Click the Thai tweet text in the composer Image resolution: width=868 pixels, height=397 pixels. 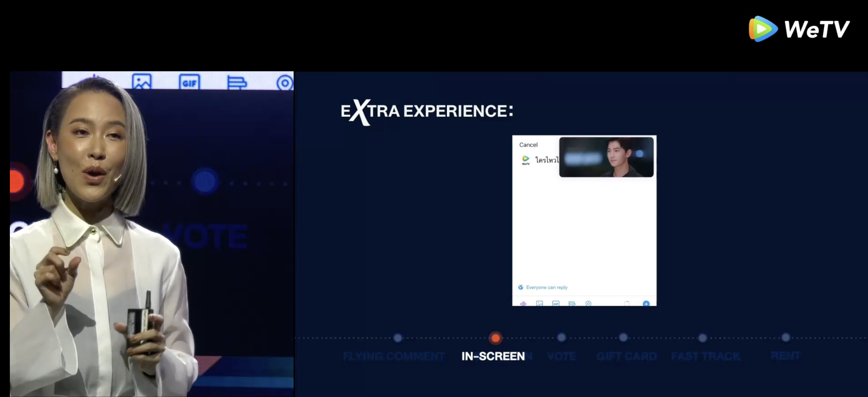547,160
